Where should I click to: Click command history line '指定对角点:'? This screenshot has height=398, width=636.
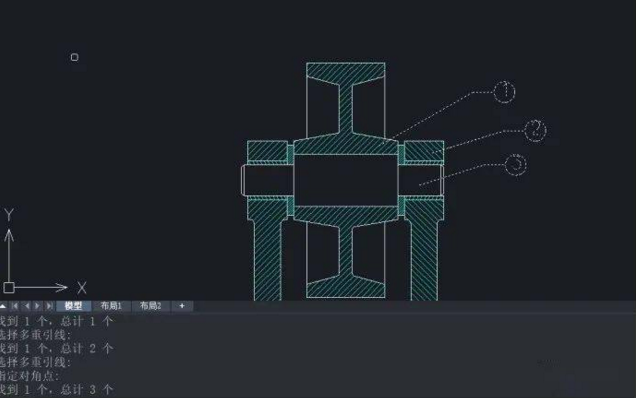pyautogui.click(x=30, y=376)
